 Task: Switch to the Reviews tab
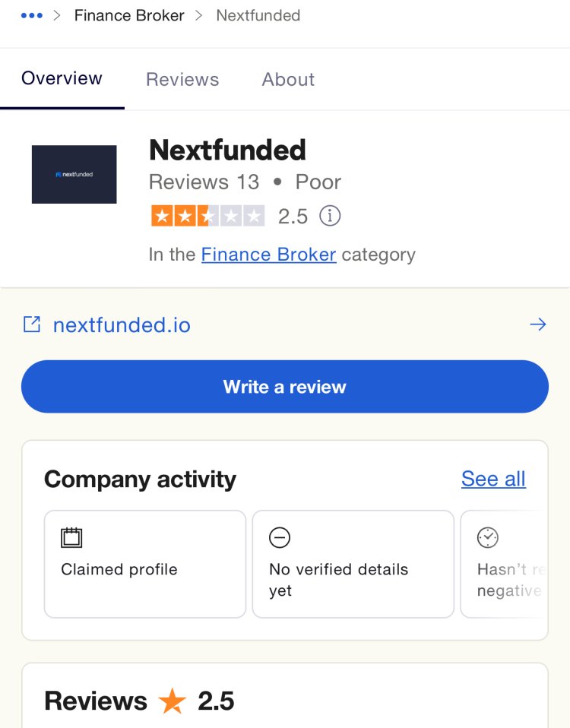pos(182,79)
